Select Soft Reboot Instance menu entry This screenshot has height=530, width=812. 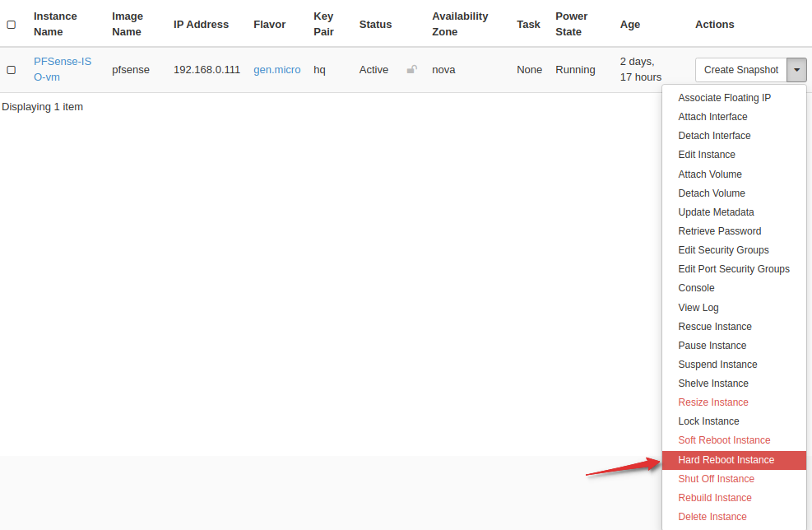point(724,440)
